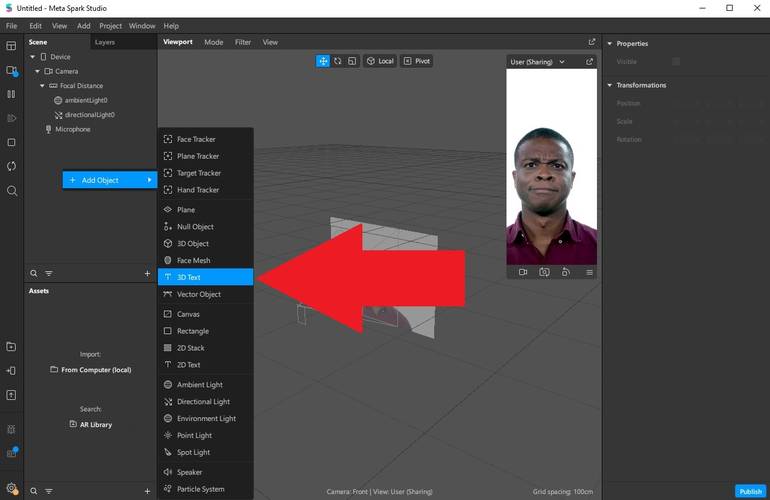Select the scale tool in viewport toolbar

tap(352, 61)
